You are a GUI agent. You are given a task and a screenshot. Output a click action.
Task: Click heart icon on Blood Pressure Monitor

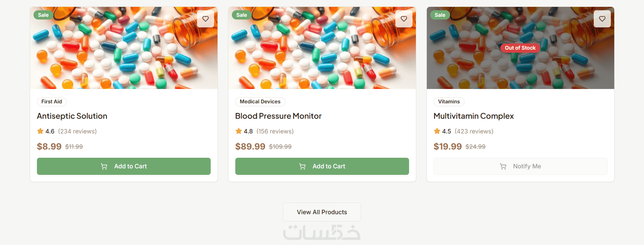click(404, 19)
